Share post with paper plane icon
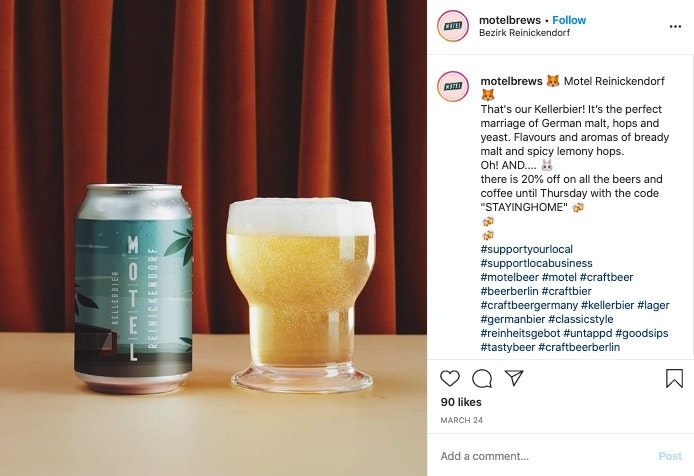This screenshot has width=694, height=476. point(514,378)
